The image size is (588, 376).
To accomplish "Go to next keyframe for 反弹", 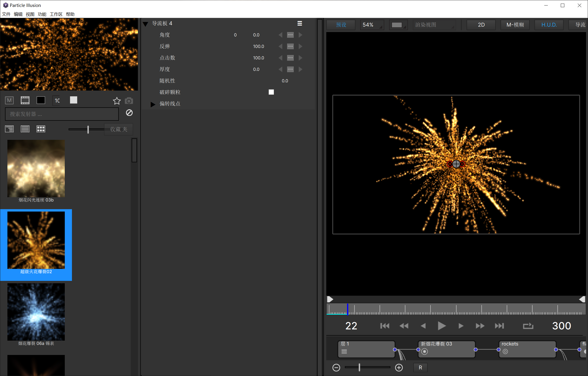I will [x=300, y=46].
